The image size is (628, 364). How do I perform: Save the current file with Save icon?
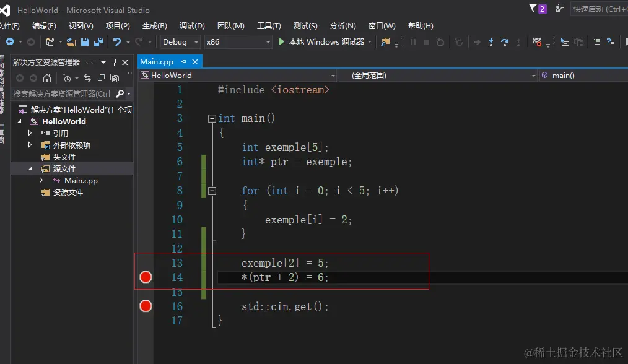tap(85, 41)
